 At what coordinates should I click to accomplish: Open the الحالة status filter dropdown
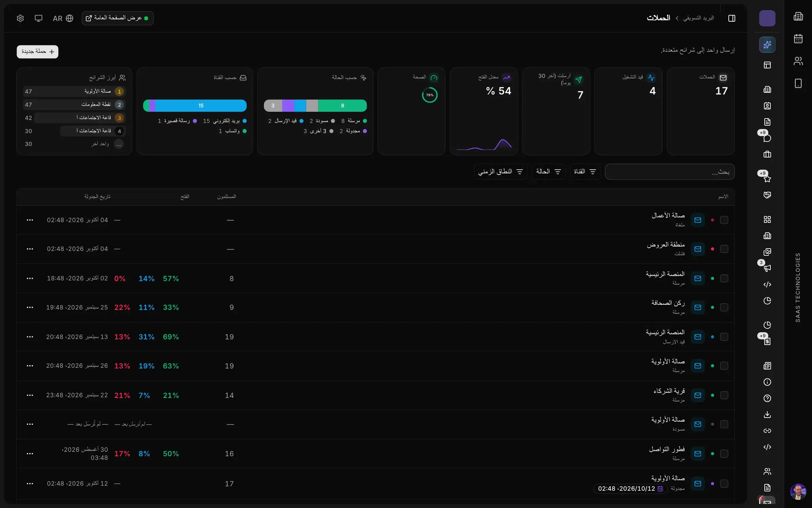[x=548, y=172]
